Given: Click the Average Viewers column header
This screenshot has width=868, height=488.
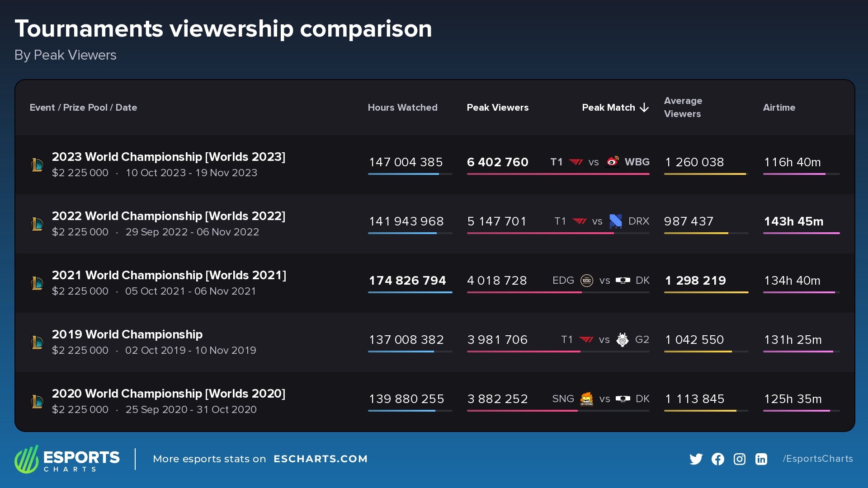Looking at the screenshot, I should (683, 108).
